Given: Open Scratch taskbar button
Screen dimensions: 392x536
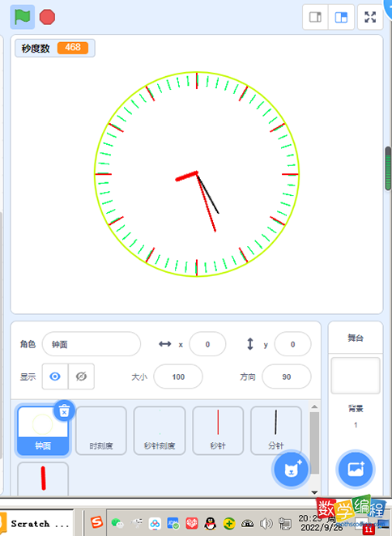Looking at the screenshot, I should 36,523.
